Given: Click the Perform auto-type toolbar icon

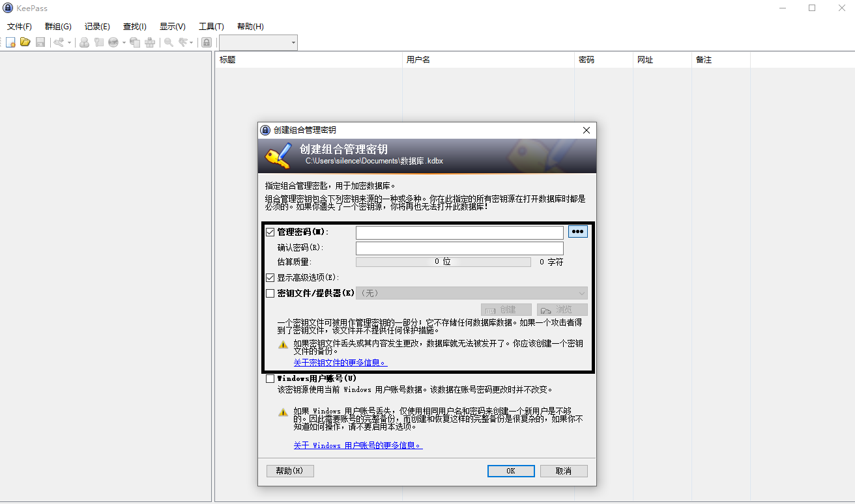Looking at the screenshot, I should coord(150,42).
